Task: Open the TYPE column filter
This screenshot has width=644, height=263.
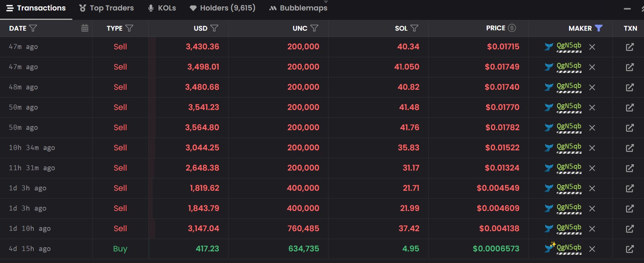Action: tap(129, 28)
